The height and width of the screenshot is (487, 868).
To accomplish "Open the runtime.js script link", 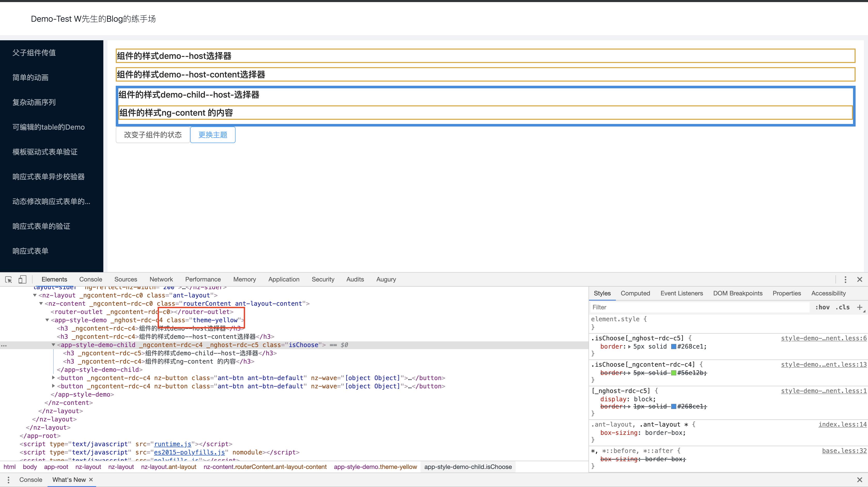I will 173,444.
